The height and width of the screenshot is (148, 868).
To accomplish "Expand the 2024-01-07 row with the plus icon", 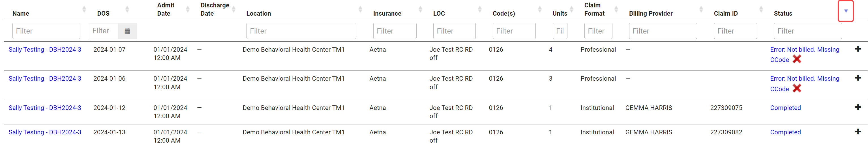I will (858, 49).
